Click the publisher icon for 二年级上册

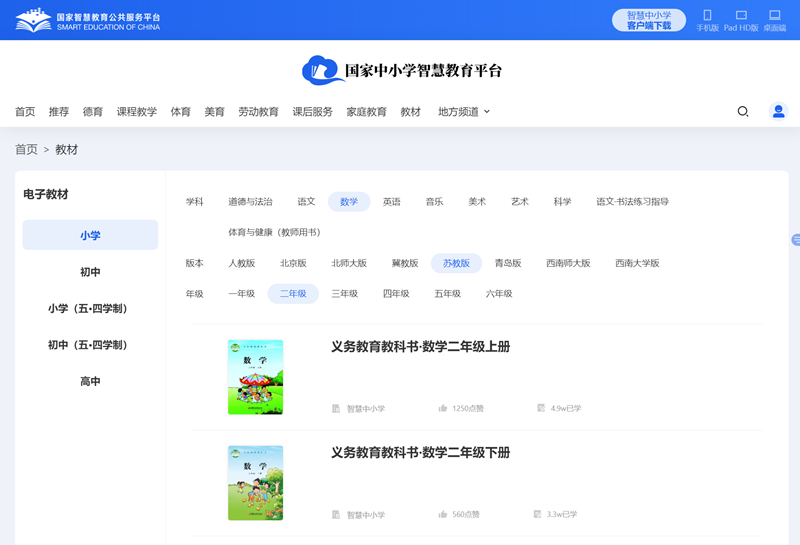pos(336,408)
